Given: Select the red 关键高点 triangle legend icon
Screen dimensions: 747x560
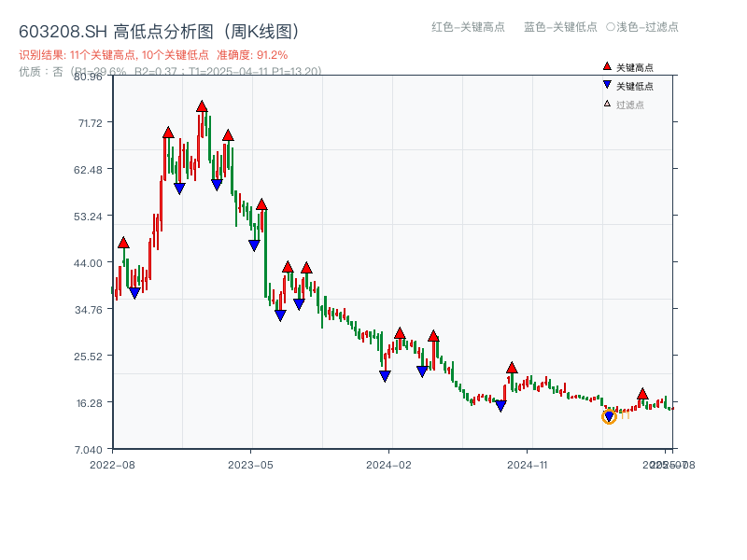Looking at the screenshot, I should pyautogui.click(x=605, y=65).
